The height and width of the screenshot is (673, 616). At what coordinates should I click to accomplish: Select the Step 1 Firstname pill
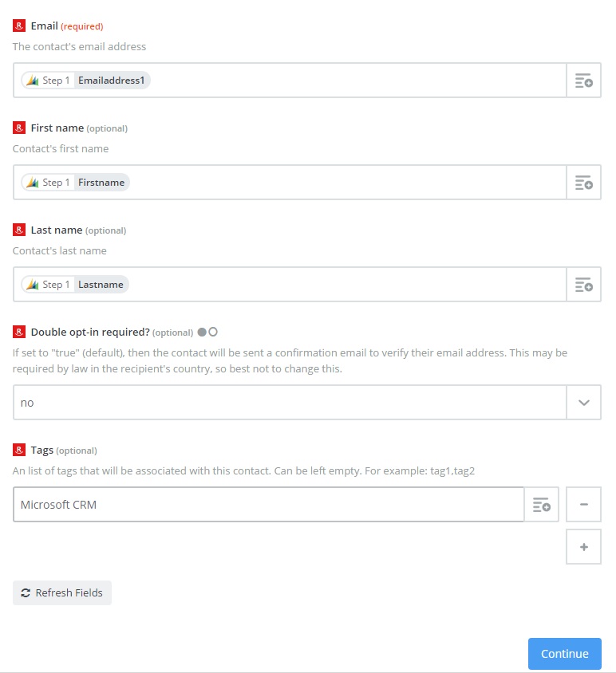(x=76, y=183)
